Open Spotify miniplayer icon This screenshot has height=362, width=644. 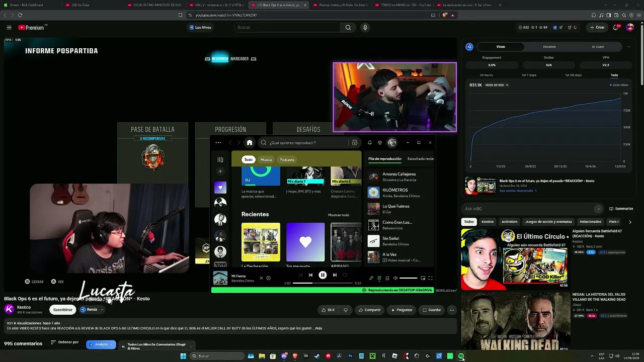click(x=423, y=278)
